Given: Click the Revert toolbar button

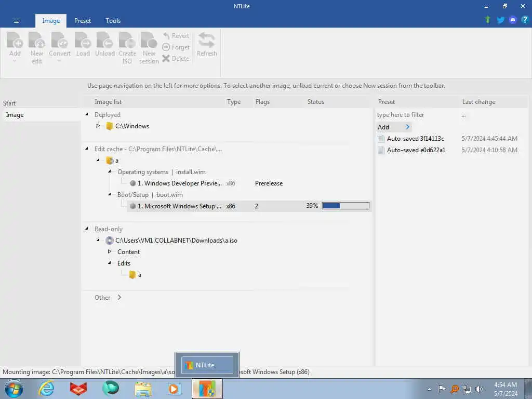Looking at the screenshot, I should pyautogui.click(x=176, y=36).
